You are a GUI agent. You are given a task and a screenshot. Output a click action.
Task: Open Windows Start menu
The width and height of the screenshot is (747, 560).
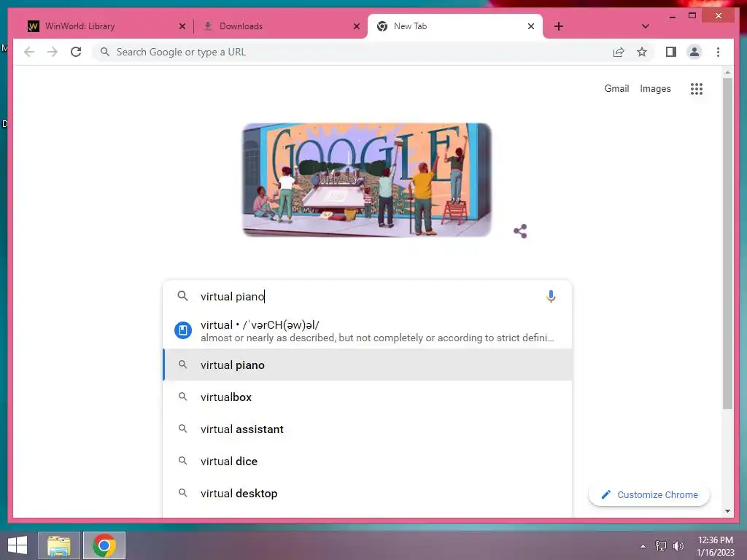click(x=18, y=545)
